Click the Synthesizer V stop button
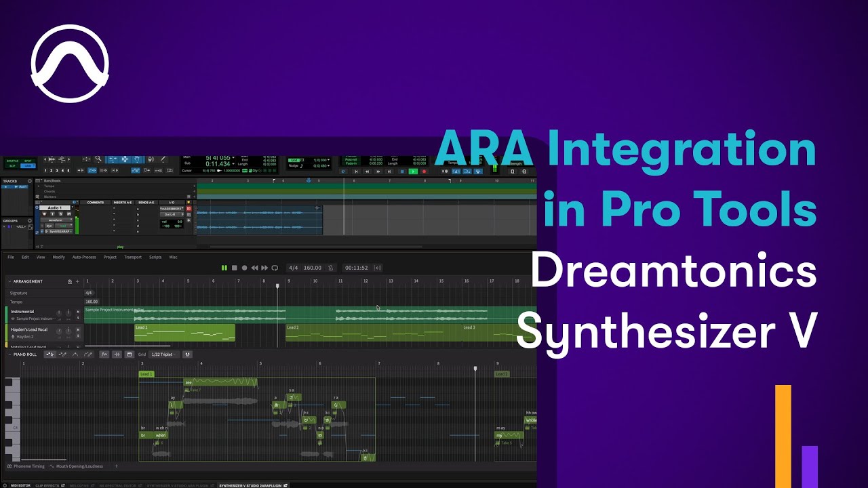The width and height of the screenshot is (868, 488). click(x=235, y=268)
